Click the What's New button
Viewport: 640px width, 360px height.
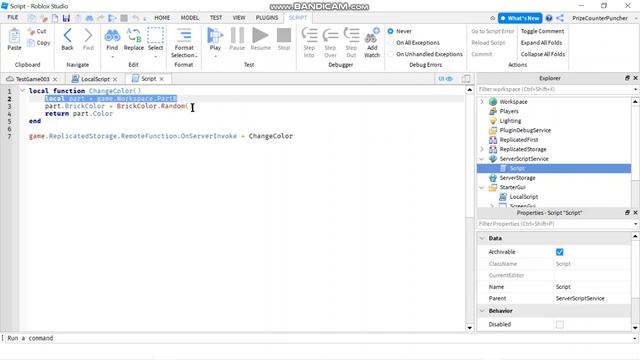click(x=520, y=18)
